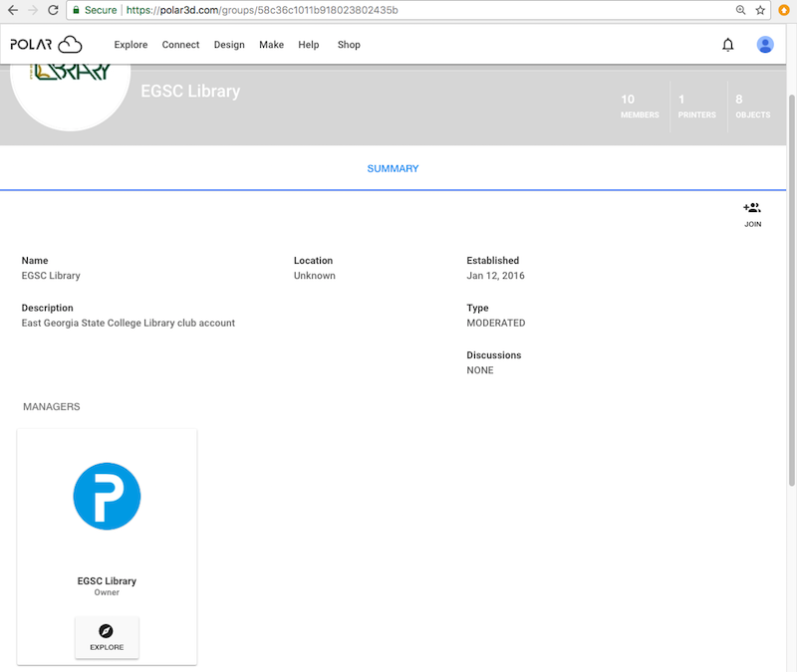The width and height of the screenshot is (797, 672).
Task: Open the user account avatar
Action: point(765,45)
